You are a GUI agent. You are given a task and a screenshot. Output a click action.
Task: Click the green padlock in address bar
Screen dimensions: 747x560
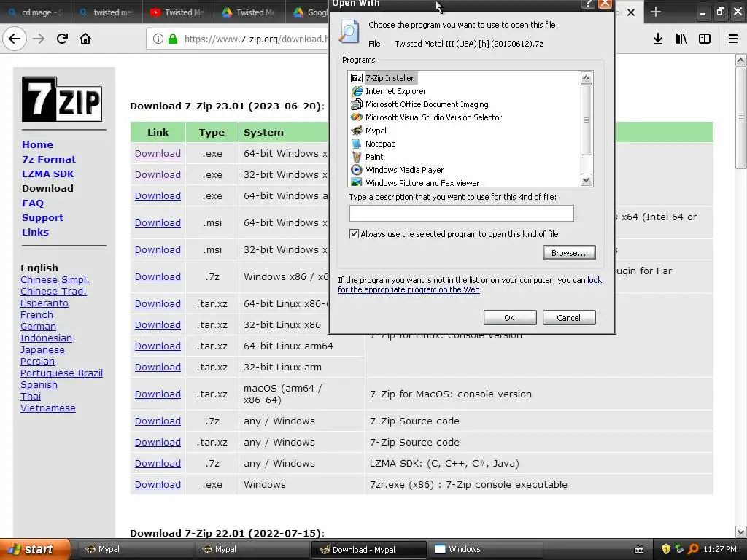pos(173,39)
